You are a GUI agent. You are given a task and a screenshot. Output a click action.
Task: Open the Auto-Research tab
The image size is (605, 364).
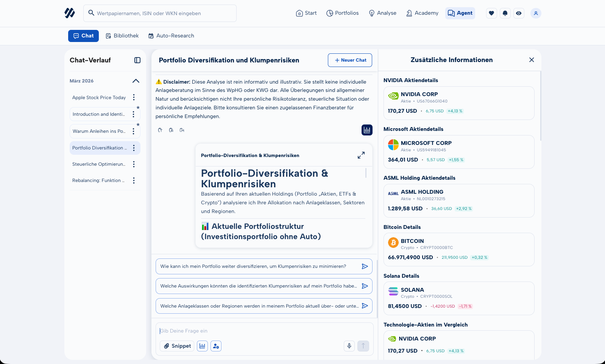171,36
